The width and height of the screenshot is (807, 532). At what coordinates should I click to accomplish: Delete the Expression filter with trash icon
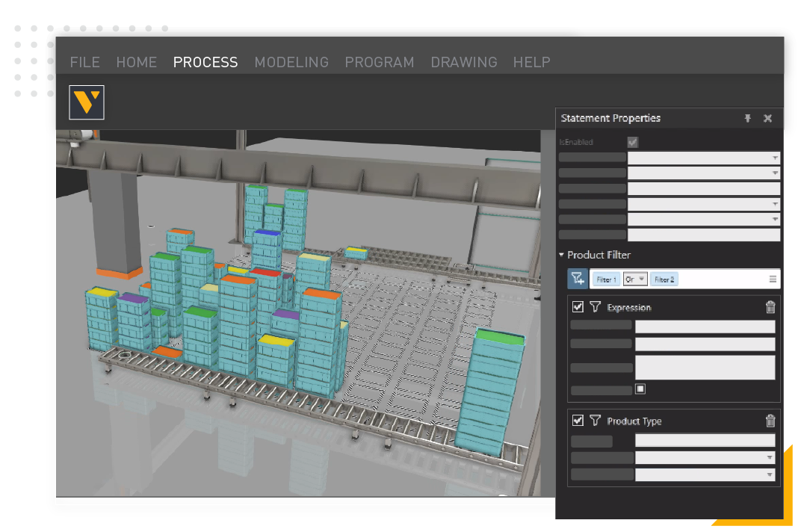(x=770, y=307)
